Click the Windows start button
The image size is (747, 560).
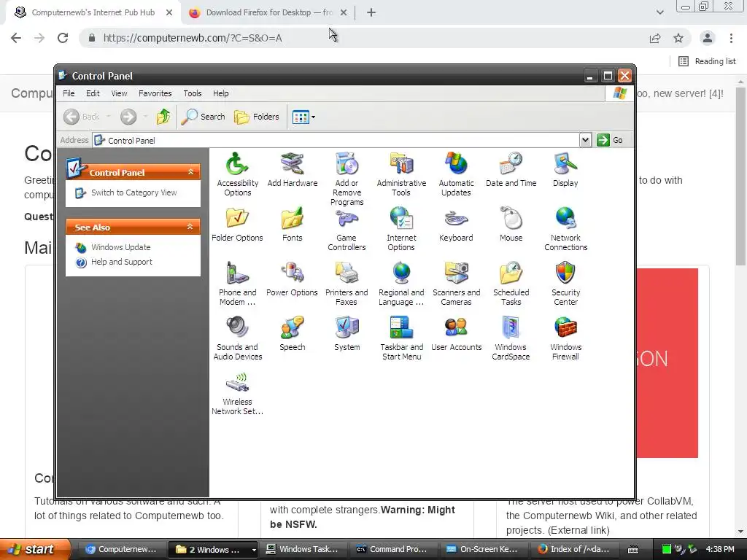(x=35, y=549)
